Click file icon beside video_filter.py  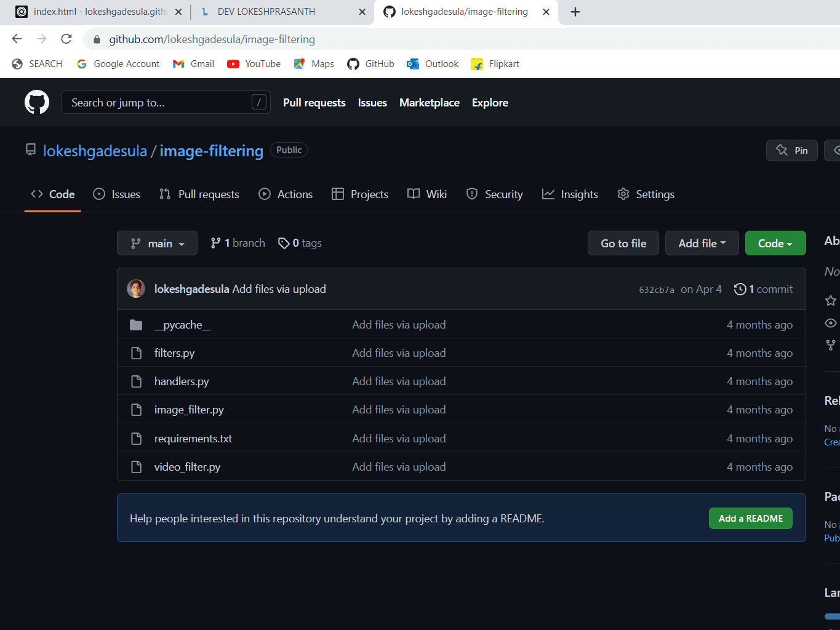137,467
